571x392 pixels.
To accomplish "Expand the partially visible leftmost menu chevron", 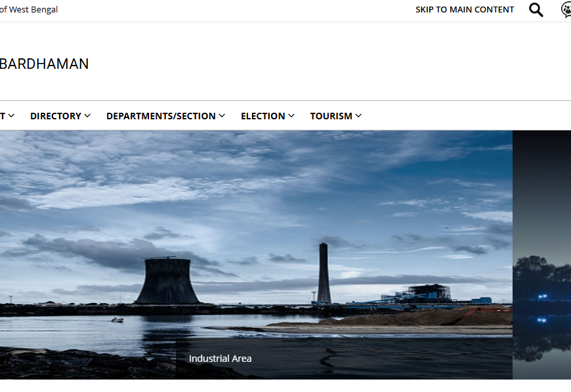I will pos(11,116).
